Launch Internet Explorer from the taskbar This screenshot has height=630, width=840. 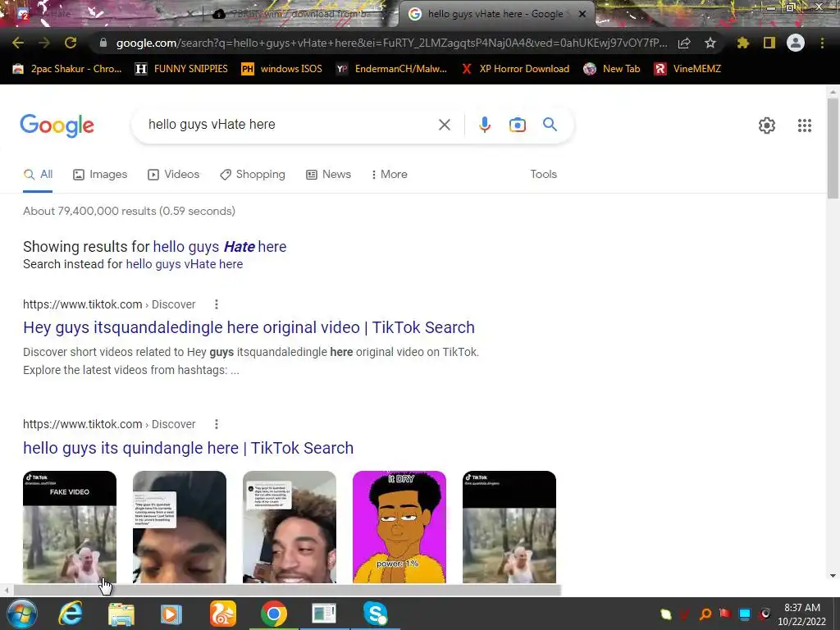pyautogui.click(x=71, y=614)
